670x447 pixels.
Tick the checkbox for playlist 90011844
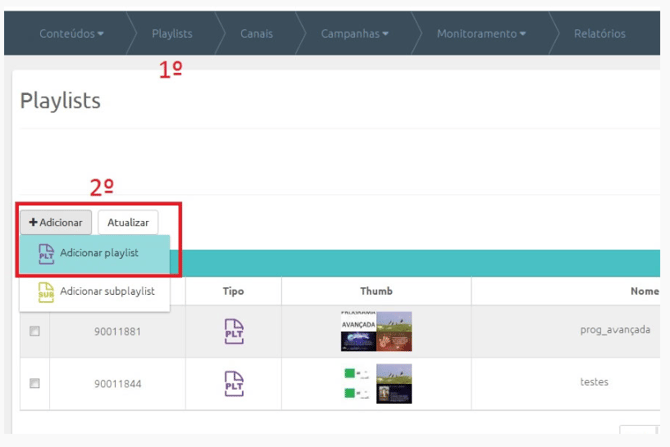tap(35, 382)
